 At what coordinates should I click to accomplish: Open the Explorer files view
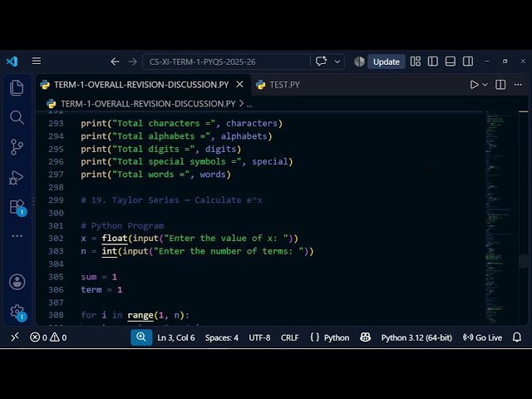17,88
